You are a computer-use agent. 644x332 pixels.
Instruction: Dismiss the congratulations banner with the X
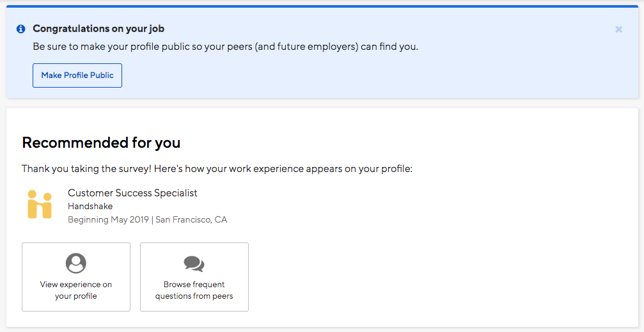click(x=618, y=29)
